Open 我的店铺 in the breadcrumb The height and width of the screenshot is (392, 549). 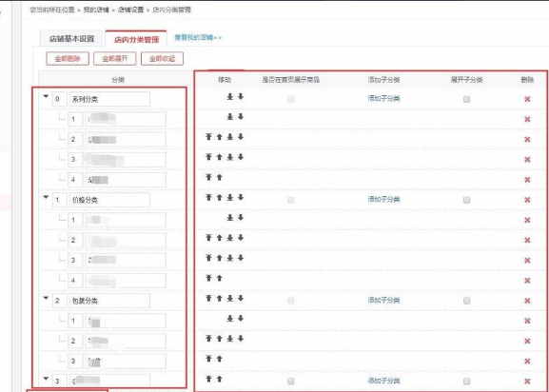click(x=96, y=10)
